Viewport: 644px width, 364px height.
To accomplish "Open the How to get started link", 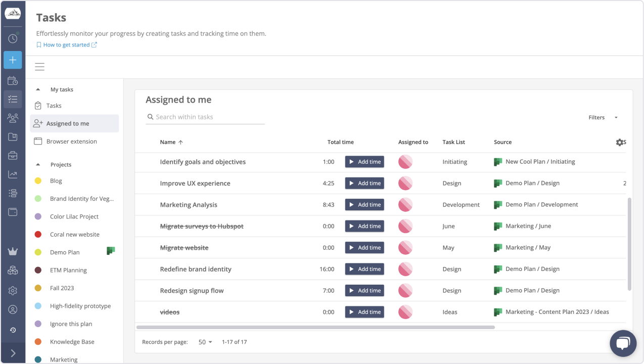I will tap(66, 44).
